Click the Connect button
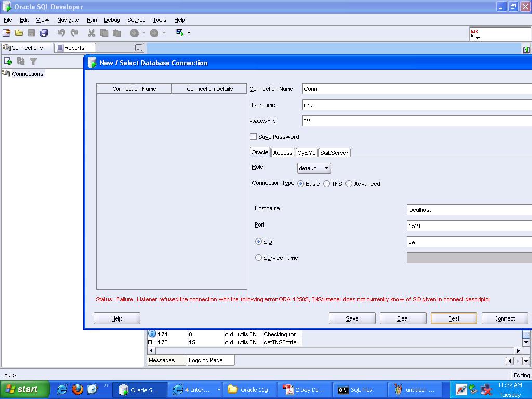This screenshot has height=399, width=532. point(504,318)
